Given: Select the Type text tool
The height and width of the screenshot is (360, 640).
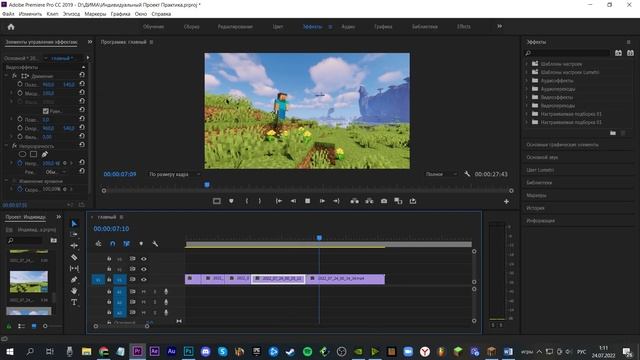Looking at the screenshot, I should tap(74, 302).
